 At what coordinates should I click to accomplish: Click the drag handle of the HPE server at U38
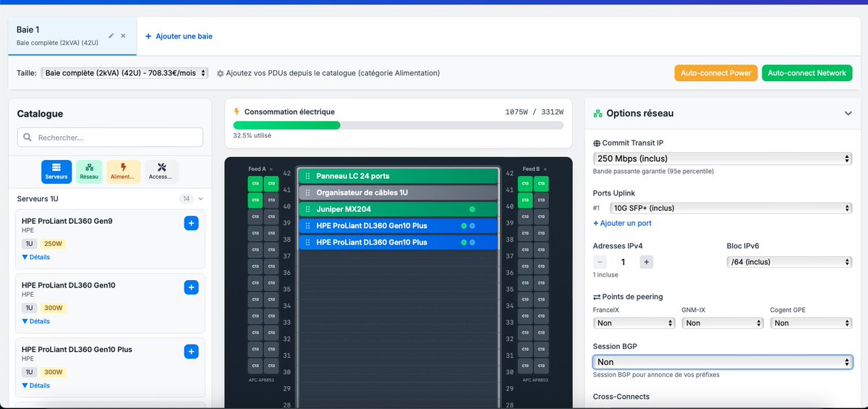(x=307, y=243)
